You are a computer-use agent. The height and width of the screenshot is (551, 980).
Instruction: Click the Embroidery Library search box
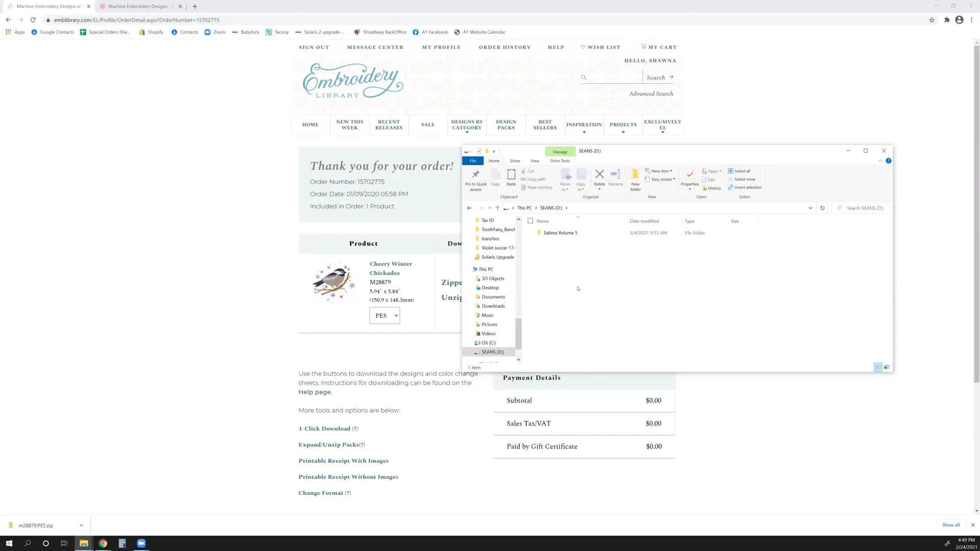pos(611,78)
